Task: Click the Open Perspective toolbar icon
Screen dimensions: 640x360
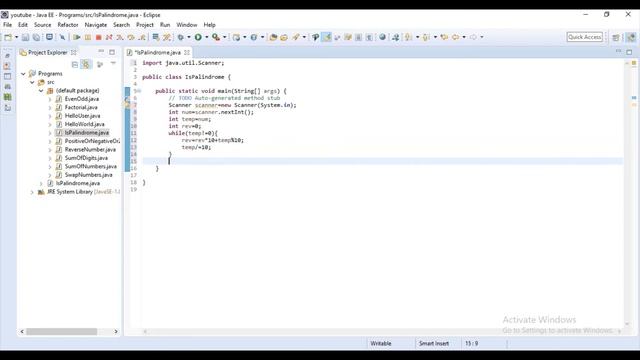Action: click(616, 37)
